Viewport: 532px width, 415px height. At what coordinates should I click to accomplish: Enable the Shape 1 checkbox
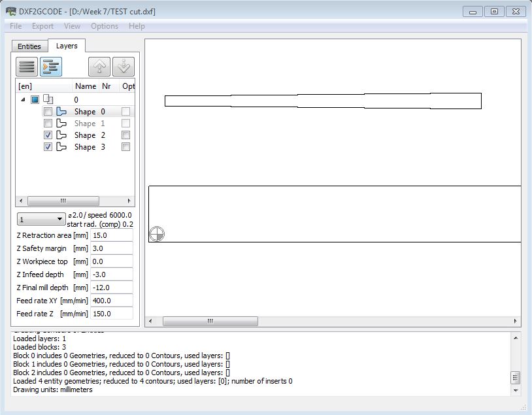(48, 123)
